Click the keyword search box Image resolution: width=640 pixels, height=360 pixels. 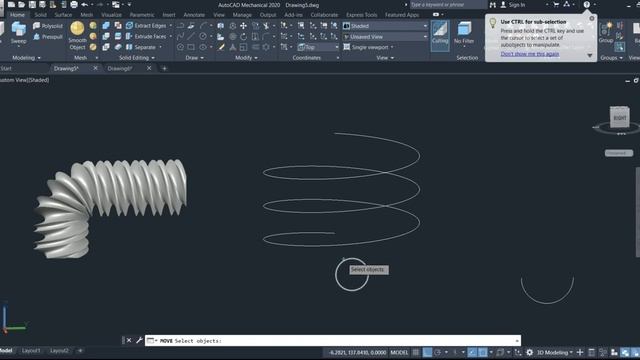click(x=447, y=4)
